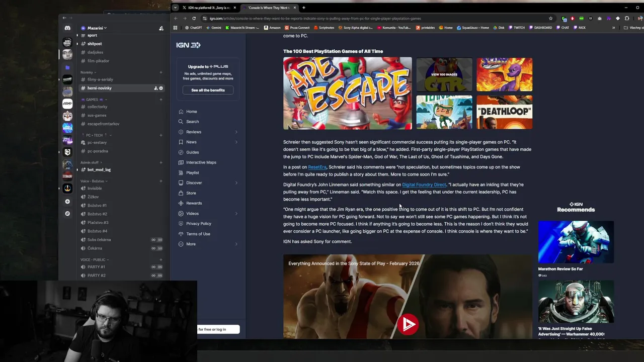Viewport: 644px width, 362px height.
Task: Click create invite icon on herni-novinky
Action: pos(155,88)
